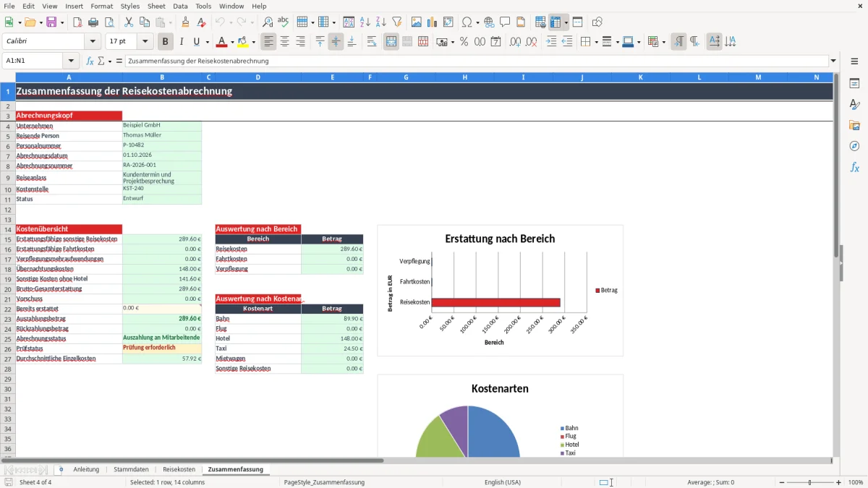Click the Add Decimal Place icon
This screenshot has width=868, height=488.
pos(515,42)
